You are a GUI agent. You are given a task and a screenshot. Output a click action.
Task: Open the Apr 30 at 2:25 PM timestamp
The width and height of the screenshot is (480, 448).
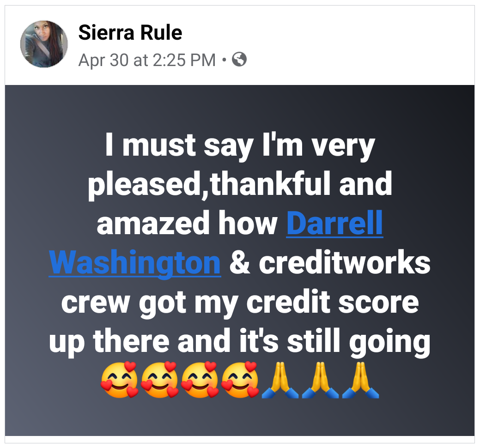[147, 60]
